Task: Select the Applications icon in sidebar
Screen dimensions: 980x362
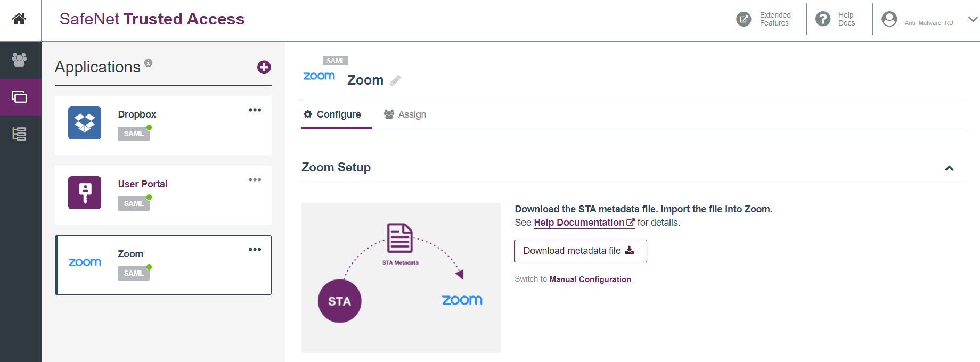Action: (19, 97)
